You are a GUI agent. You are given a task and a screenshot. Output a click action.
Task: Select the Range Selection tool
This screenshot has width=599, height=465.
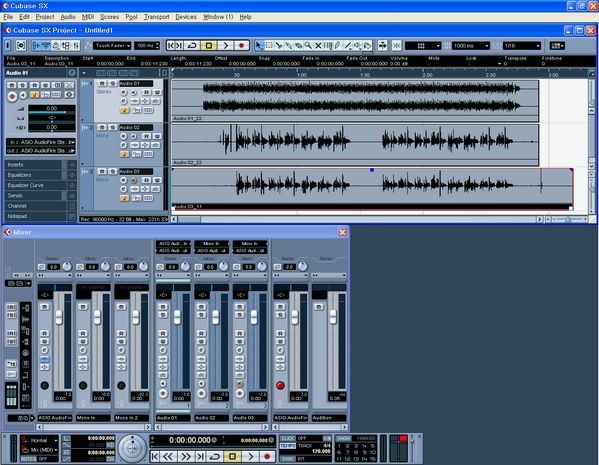coord(269,45)
